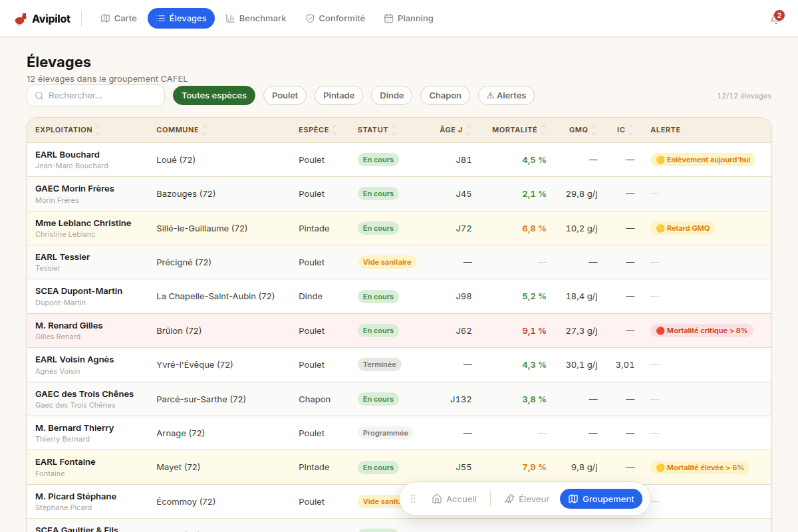Image resolution: width=798 pixels, height=532 pixels.
Task: Sort by the Espèce column
Action: pyautogui.click(x=319, y=130)
